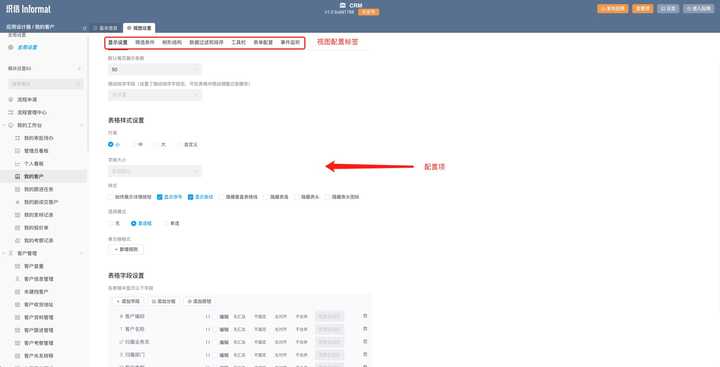Delete the 客户名称 field row via its trash icon
The image size is (720, 367).
(x=365, y=329)
